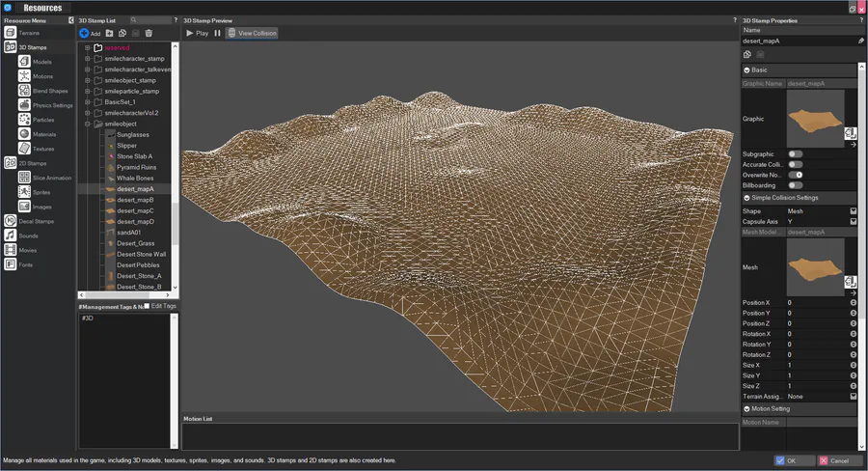Click the delete trash icon in stamp list
The height and width of the screenshot is (471, 868).
149,33
